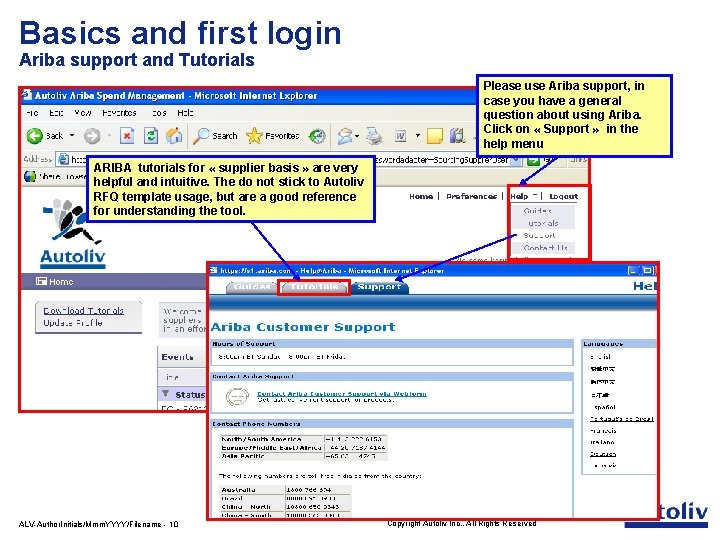Viewport: 720px width, 540px height.
Task: Click the Research books icon in toolbar
Action: (457, 135)
